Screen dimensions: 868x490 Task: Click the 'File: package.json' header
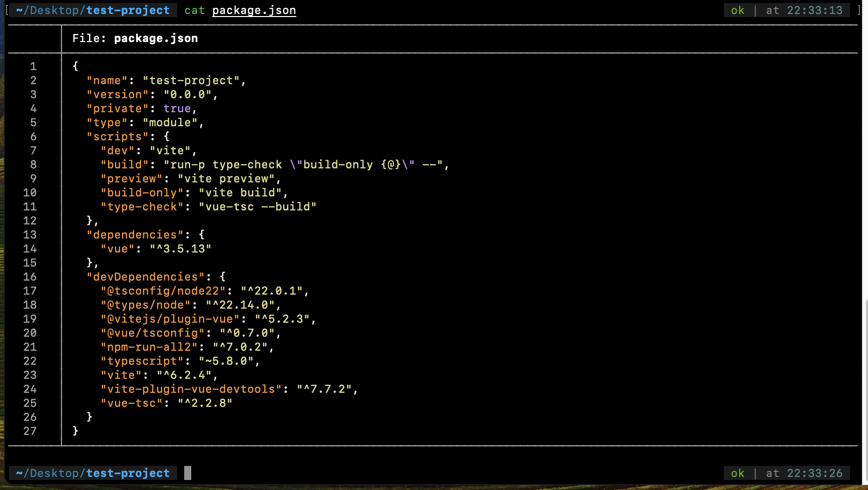pyautogui.click(x=135, y=39)
